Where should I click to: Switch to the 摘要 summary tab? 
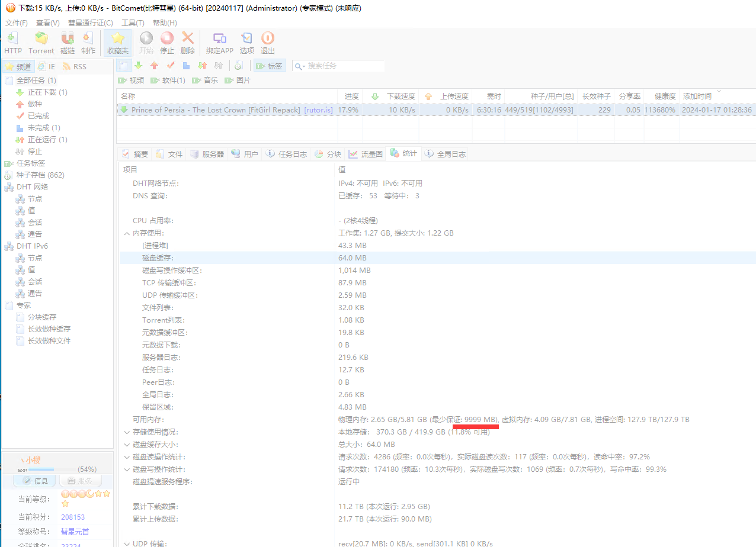pyautogui.click(x=135, y=154)
